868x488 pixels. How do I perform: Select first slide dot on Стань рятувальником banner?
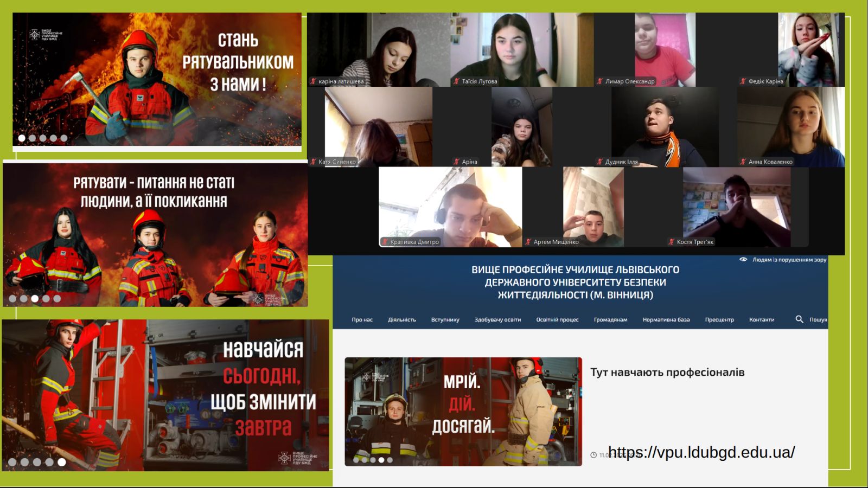click(x=22, y=138)
